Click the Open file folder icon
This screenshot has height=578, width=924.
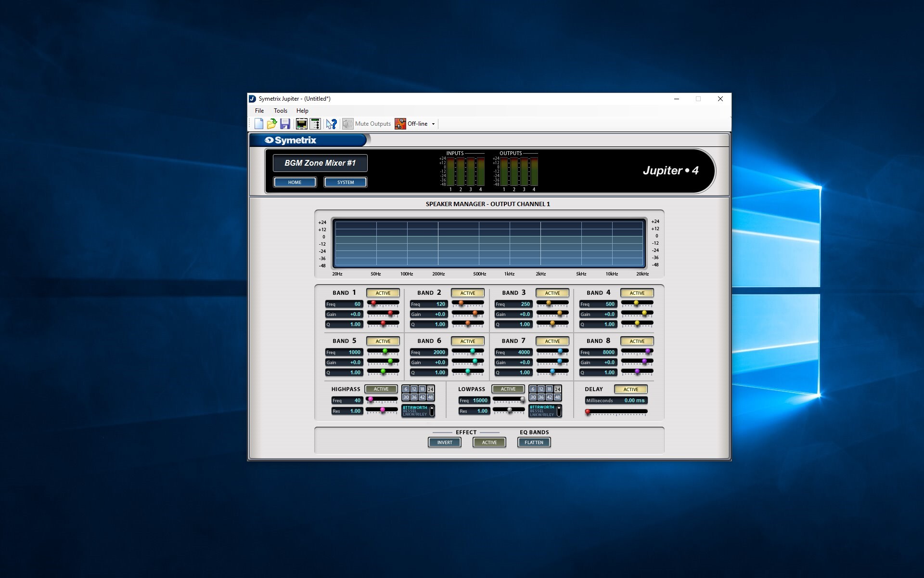pos(272,124)
